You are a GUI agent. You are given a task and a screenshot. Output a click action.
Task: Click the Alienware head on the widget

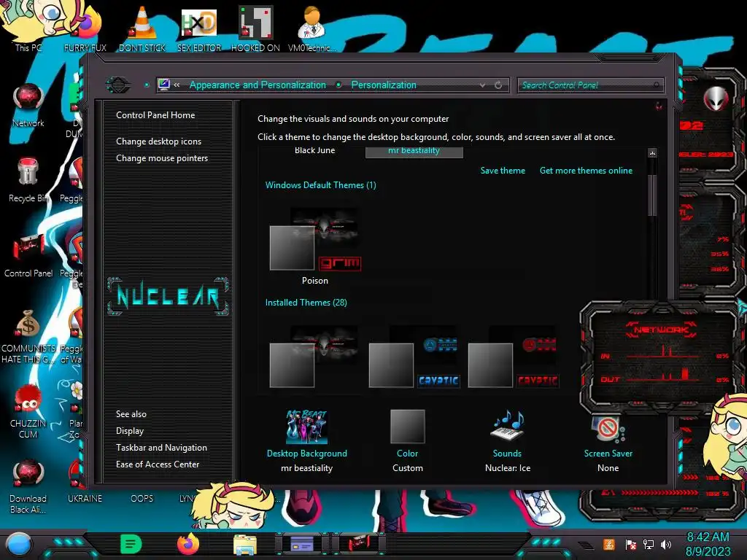(x=716, y=98)
